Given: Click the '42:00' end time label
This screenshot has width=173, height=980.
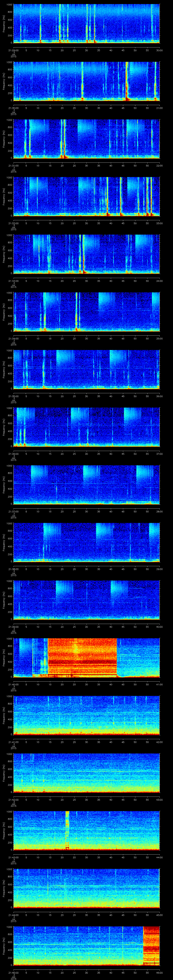Looking at the screenshot, I should (x=160, y=742).
